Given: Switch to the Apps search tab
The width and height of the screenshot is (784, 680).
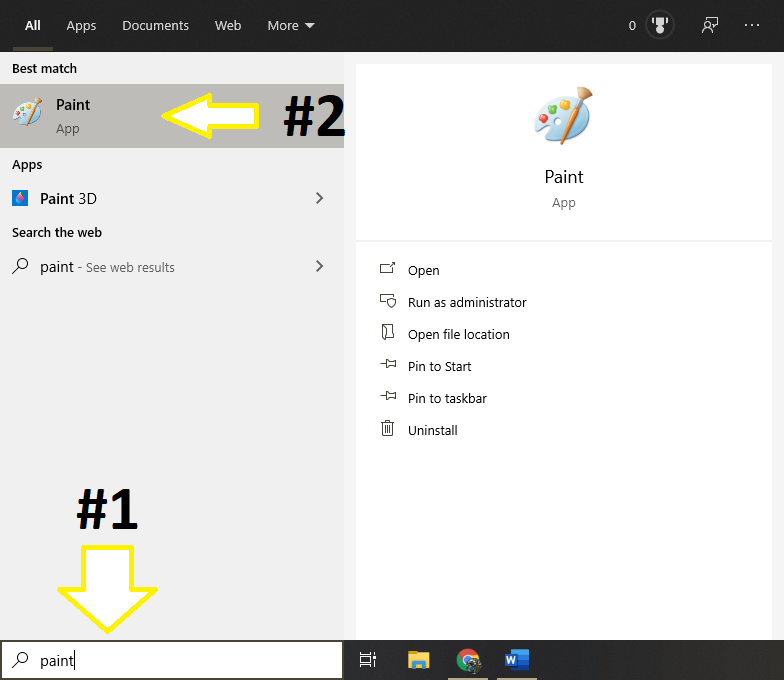Looking at the screenshot, I should [81, 26].
